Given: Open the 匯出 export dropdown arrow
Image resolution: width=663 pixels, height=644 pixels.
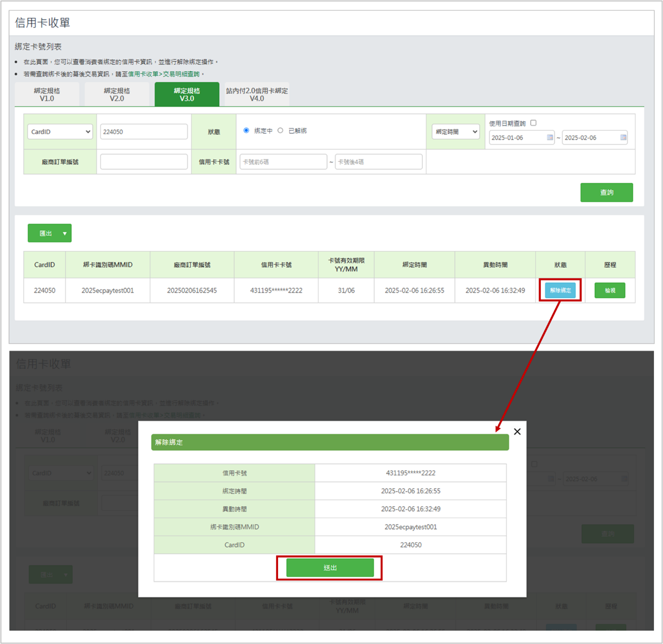Looking at the screenshot, I should coord(65,233).
